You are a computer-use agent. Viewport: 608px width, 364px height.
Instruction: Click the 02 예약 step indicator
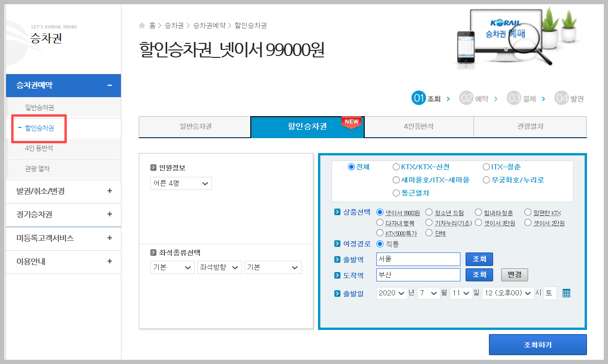point(474,98)
